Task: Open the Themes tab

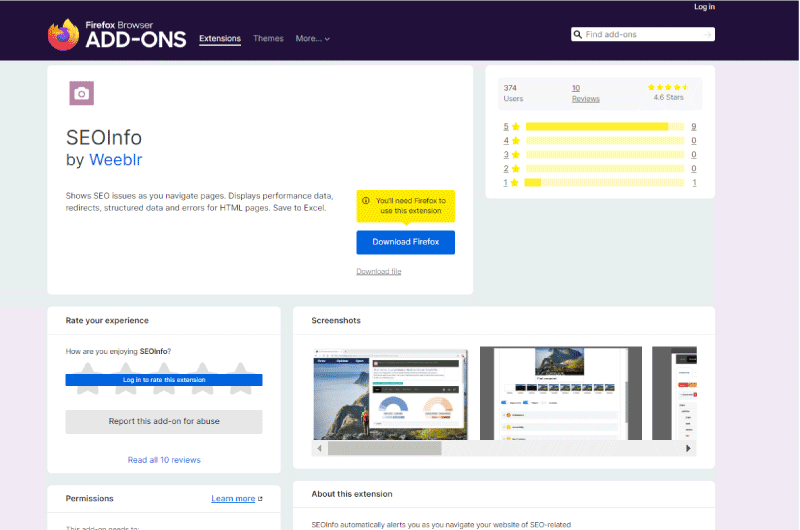Action: pyautogui.click(x=268, y=38)
